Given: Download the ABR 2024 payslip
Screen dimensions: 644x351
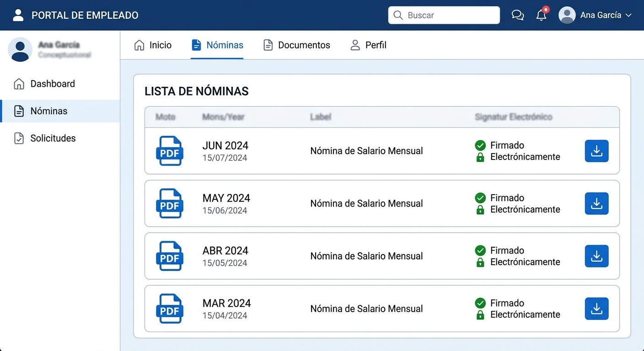Looking at the screenshot, I should pyautogui.click(x=596, y=256).
